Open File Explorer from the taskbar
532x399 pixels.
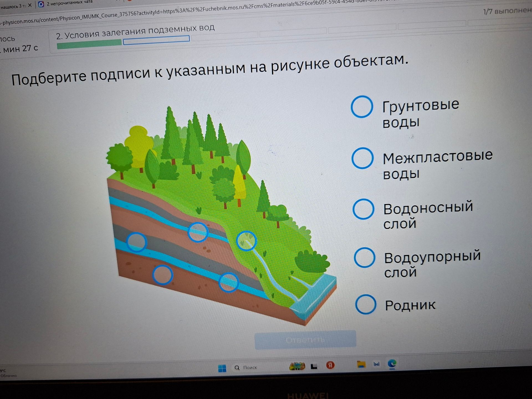pyautogui.click(x=361, y=364)
